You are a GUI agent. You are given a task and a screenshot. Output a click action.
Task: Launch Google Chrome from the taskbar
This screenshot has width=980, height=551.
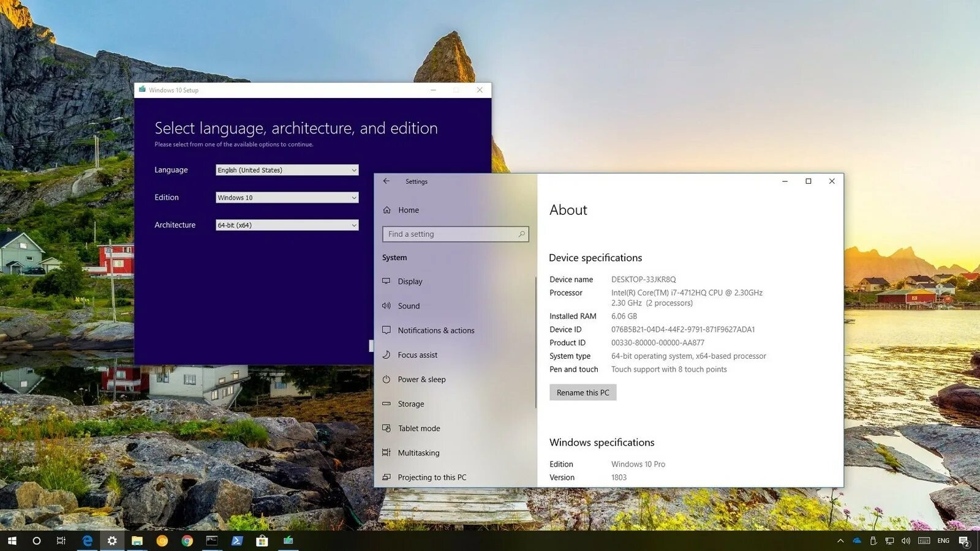tap(187, 541)
